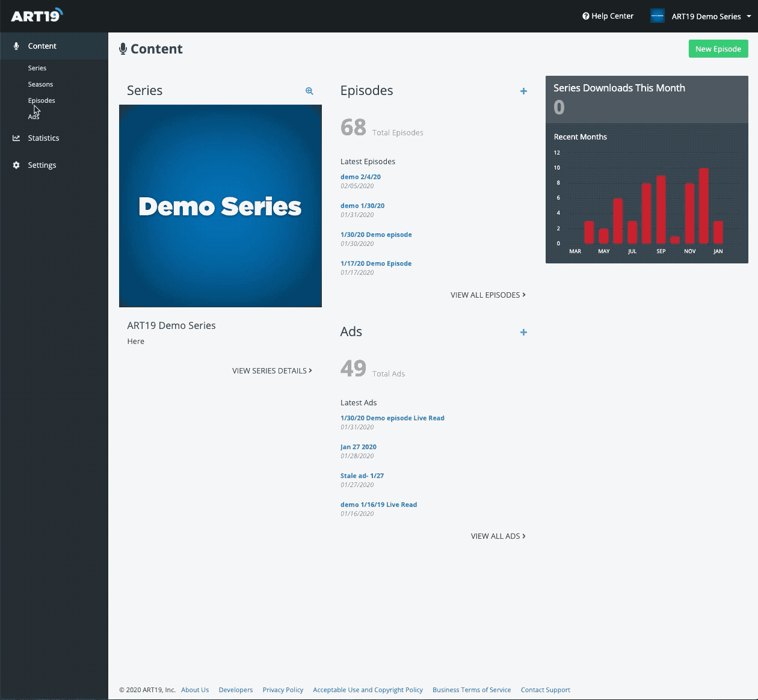Viewport: 758px width, 700px height.
Task: Click the Settings gear icon in sidebar
Action: coord(16,165)
